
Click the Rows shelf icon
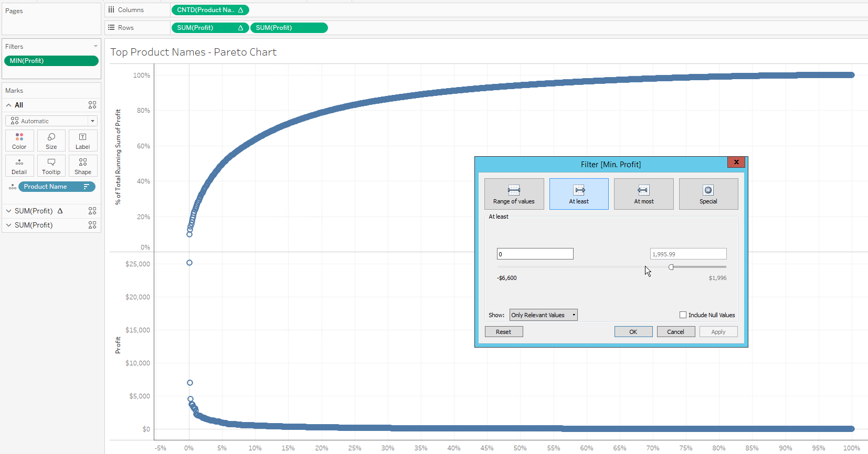[x=111, y=27]
